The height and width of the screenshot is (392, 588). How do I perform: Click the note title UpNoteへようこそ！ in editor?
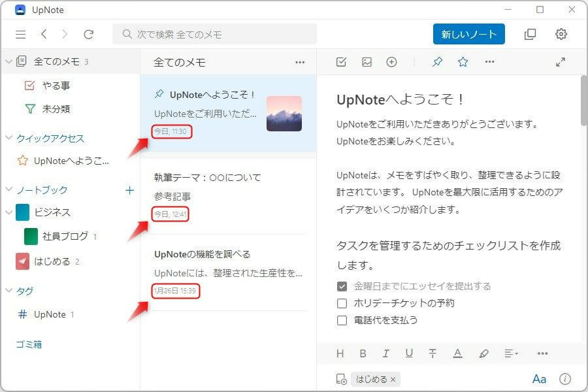coord(400,99)
